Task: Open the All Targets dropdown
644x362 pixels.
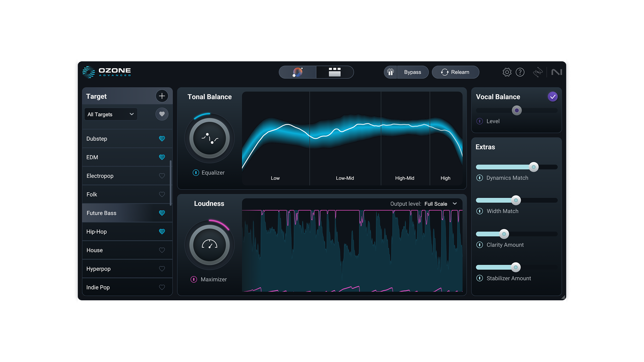Action: [x=111, y=114]
